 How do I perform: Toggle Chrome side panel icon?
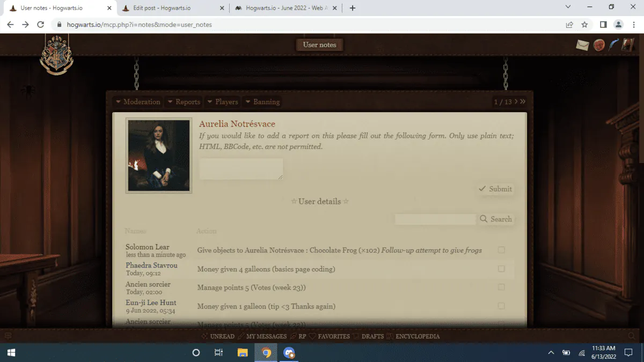[x=603, y=25]
